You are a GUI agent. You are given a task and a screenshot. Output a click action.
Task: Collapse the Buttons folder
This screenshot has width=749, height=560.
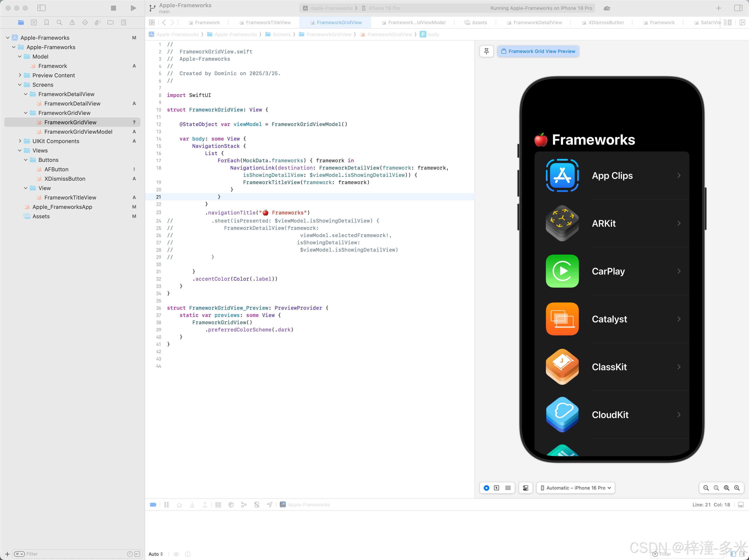26,160
